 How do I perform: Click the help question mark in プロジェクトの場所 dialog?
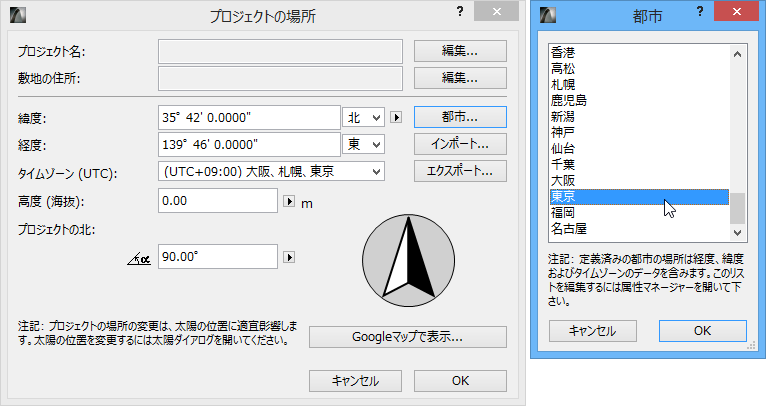pyautogui.click(x=459, y=11)
